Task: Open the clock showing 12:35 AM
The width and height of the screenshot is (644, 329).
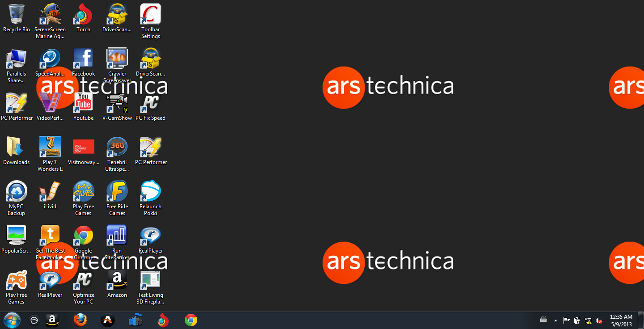Action: (x=621, y=321)
